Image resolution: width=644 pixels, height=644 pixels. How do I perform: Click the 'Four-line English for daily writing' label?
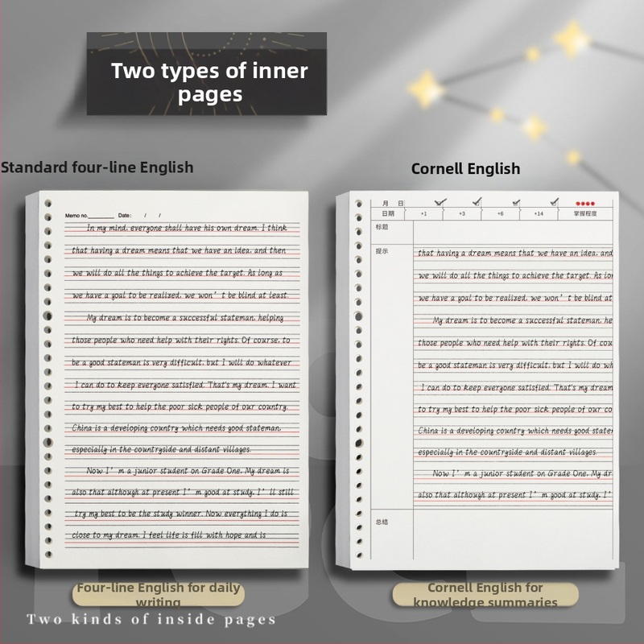159,594
